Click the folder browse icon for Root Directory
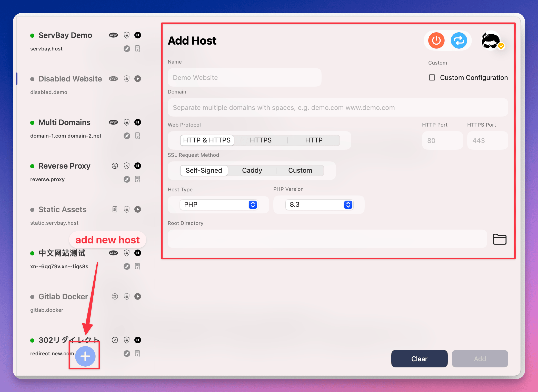 tap(500, 239)
